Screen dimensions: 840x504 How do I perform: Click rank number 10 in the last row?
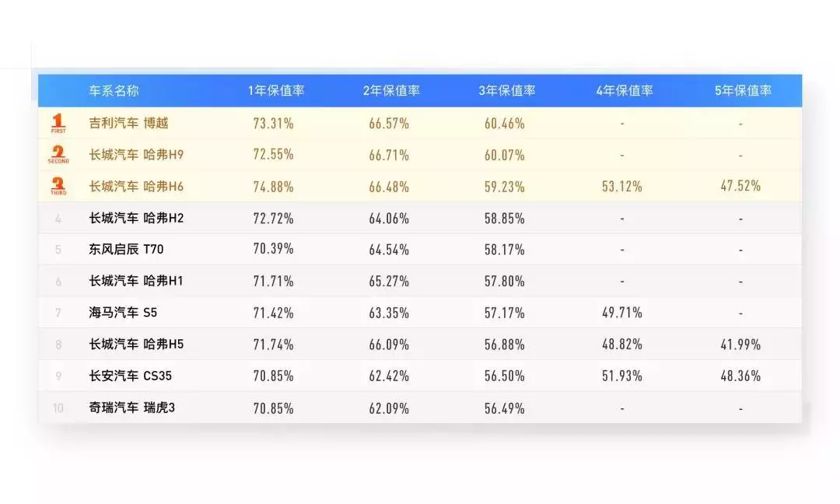tap(58, 408)
